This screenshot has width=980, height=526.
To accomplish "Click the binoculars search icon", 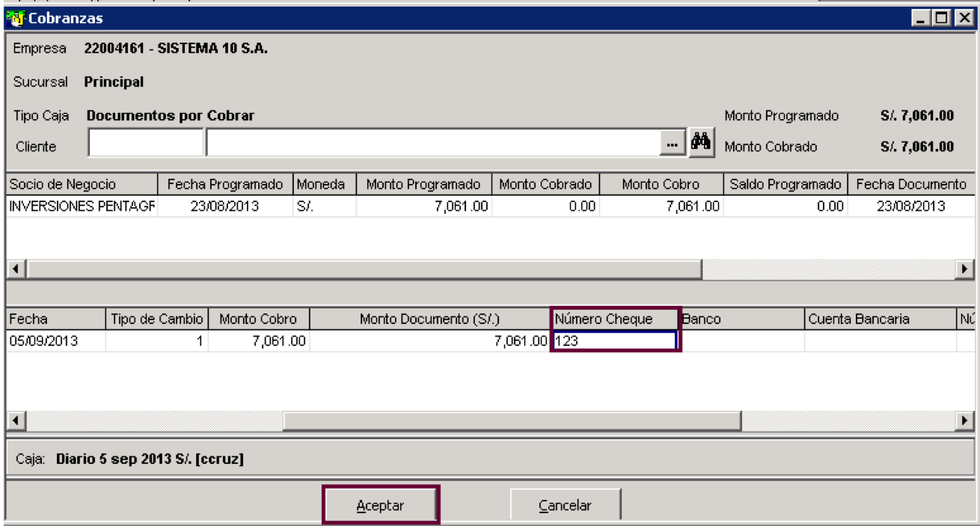I will pyautogui.click(x=702, y=141).
